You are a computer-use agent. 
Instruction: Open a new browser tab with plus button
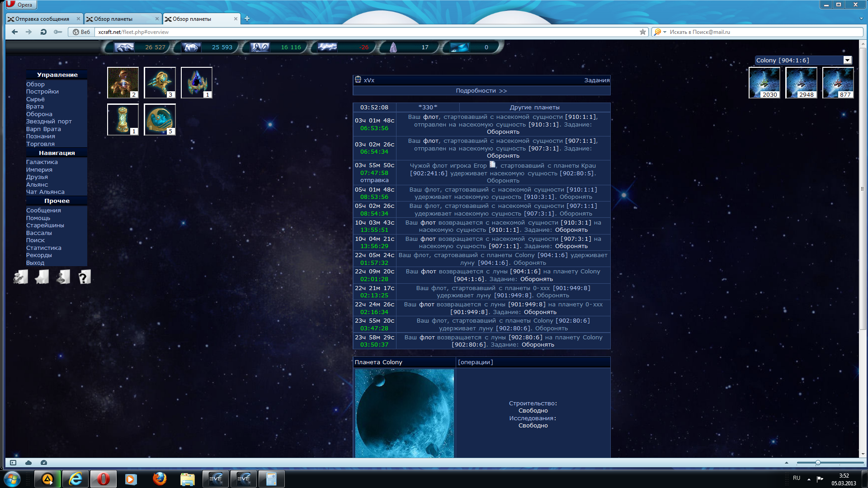247,19
